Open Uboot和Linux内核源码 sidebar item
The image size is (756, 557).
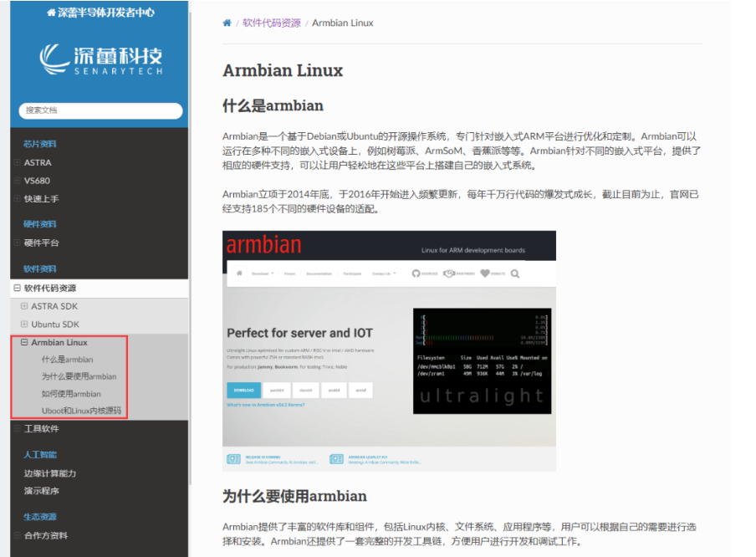click(81, 411)
